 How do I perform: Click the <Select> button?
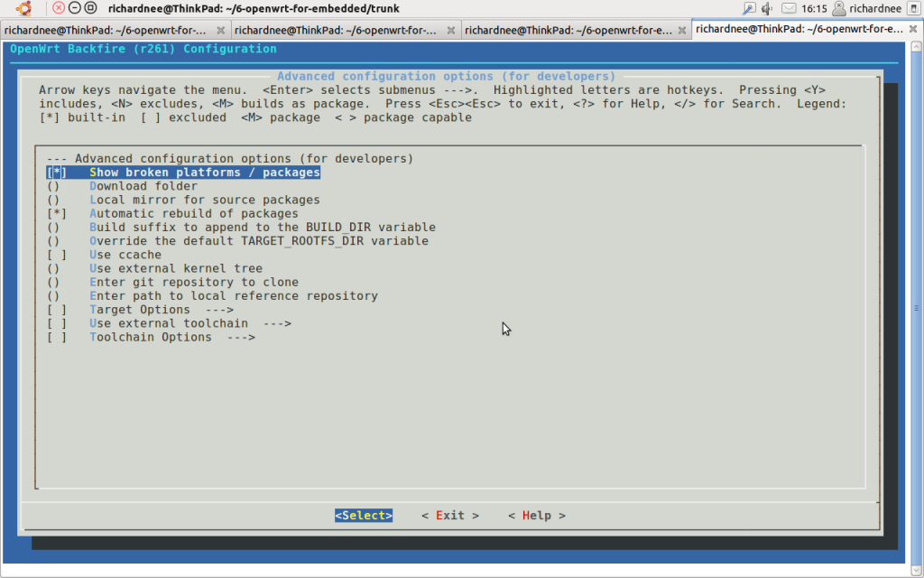pyautogui.click(x=364, y=516)
